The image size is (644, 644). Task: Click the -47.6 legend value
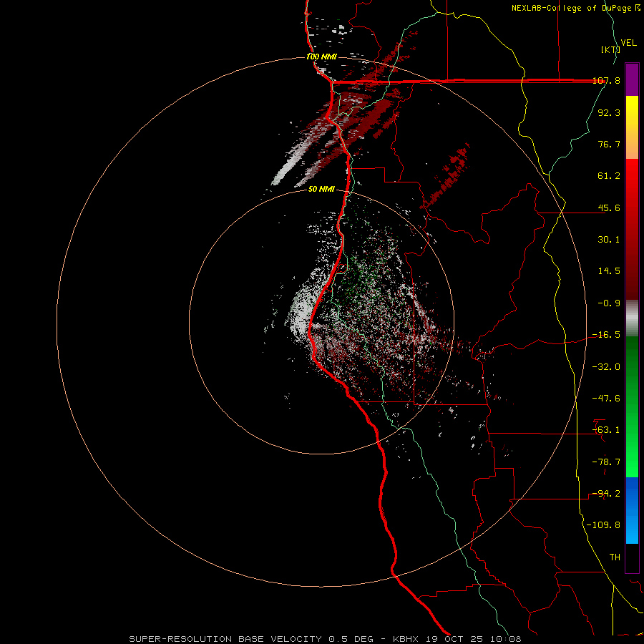click(606, 399)
